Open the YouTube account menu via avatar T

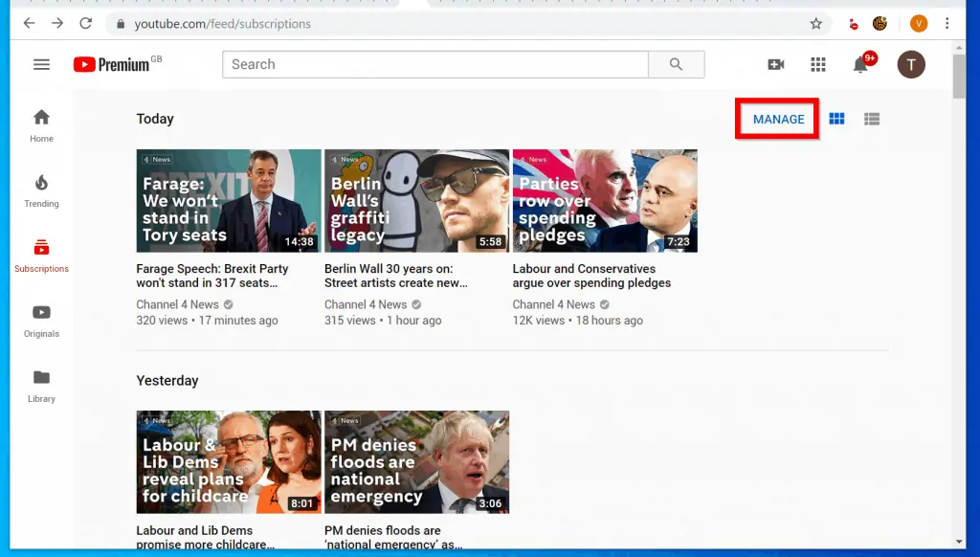(x=911, y=64)
